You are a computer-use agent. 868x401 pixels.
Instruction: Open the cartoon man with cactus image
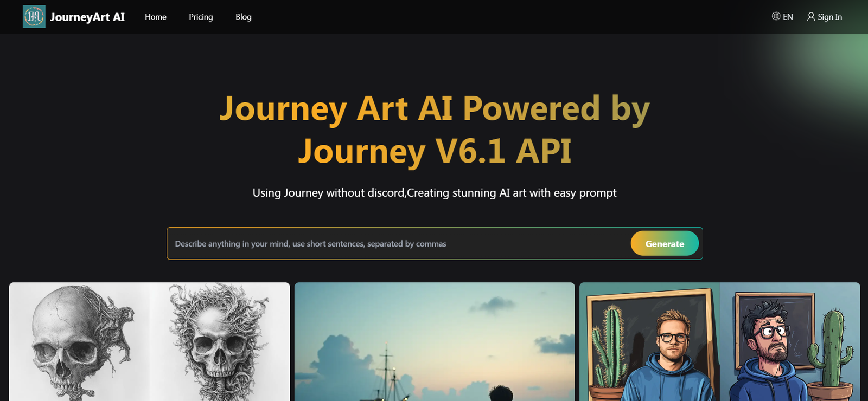coord(790,342)
